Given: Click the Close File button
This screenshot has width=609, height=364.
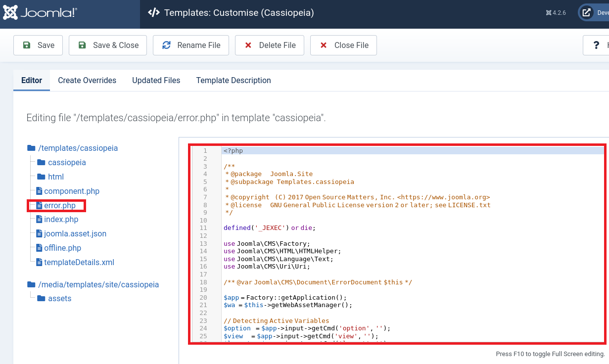Looking at the screenshot, I should click(343, 45).
